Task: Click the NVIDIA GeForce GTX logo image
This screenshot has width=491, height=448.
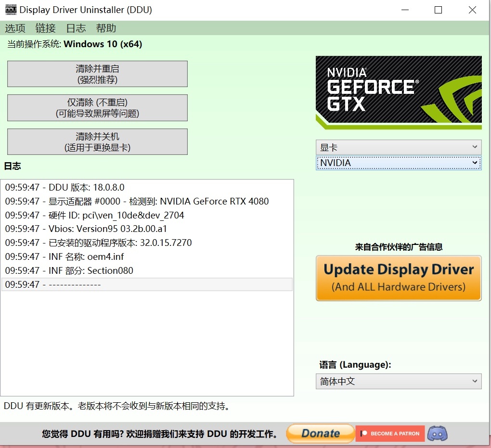Action: click(x=398, y=93)
